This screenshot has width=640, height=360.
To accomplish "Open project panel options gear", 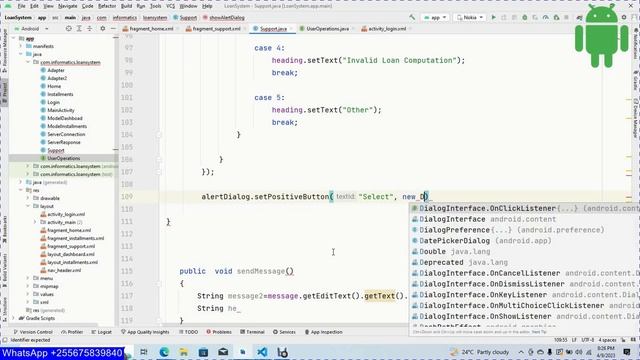I will pos(103,29).
